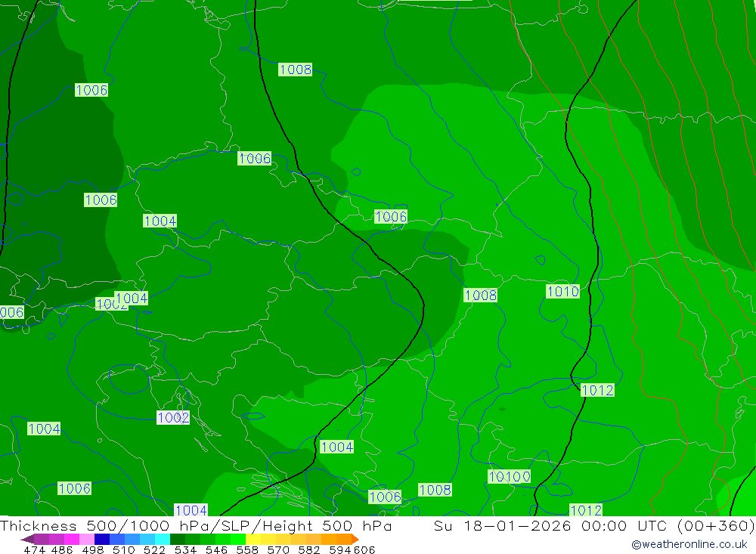The image size is (756, 554).
Task: Pick the yellow legend swatch beside bright green
Action: click(253, 539)
